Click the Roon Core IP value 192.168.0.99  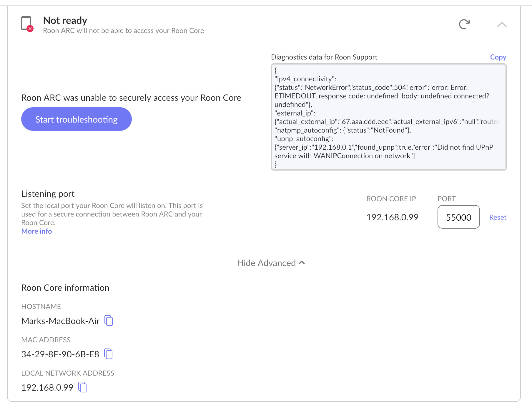click(x=392, y=217)
